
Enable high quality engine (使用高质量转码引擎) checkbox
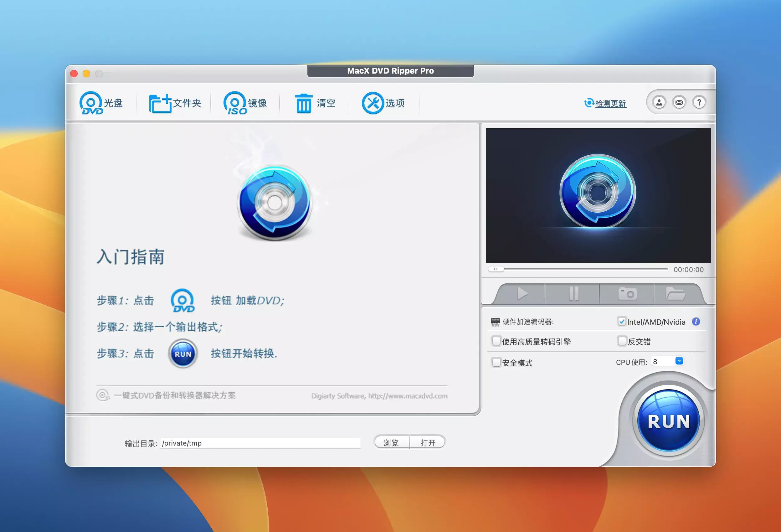(x=496, y=341)
